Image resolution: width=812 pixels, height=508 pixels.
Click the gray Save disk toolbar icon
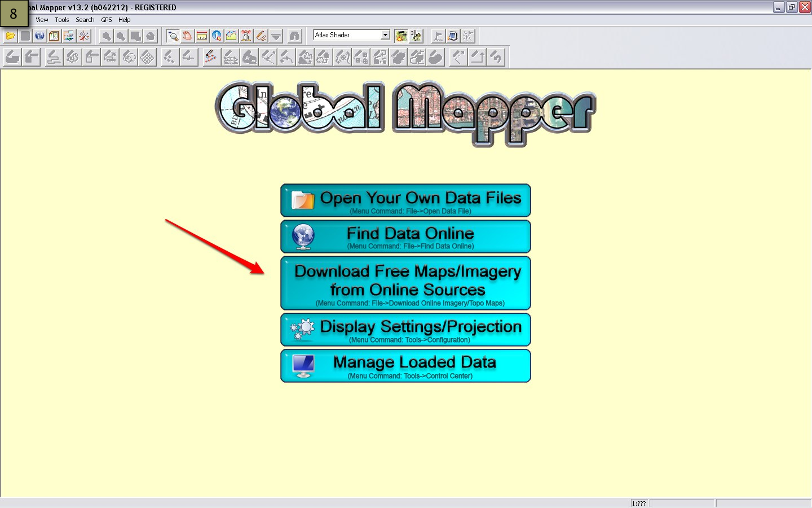click(x=25, y=36)
